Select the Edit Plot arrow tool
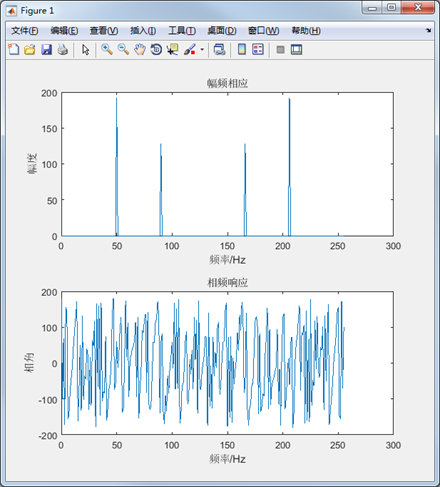This screenshot has width=440, height=487. (x=85, y=50)
